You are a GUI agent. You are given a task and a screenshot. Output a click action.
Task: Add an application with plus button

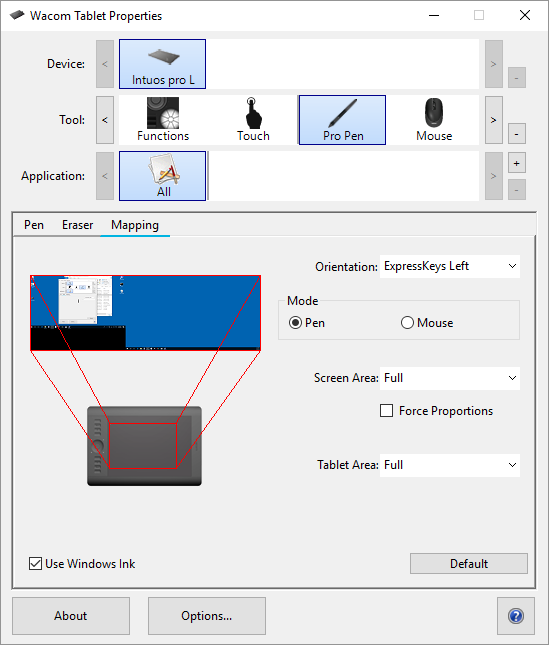(517, 163)
